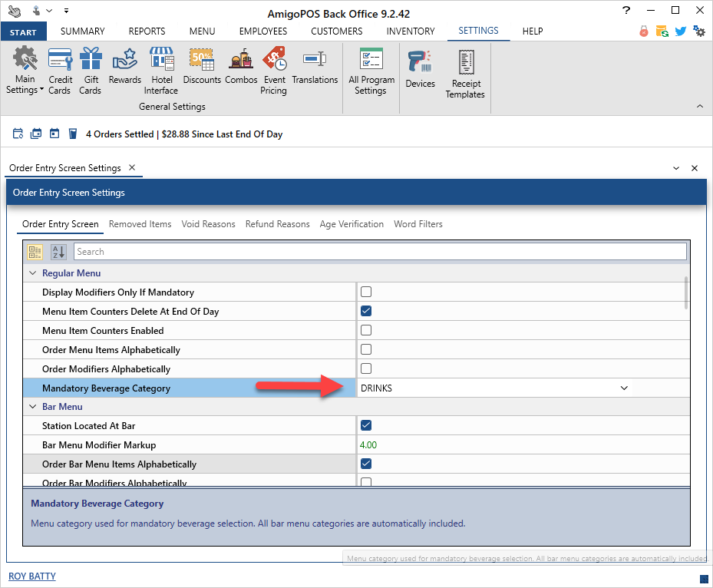This screenshot has height=588, width=713.
Task: Collapse the Regular Menu section
Action: [33, 273]
